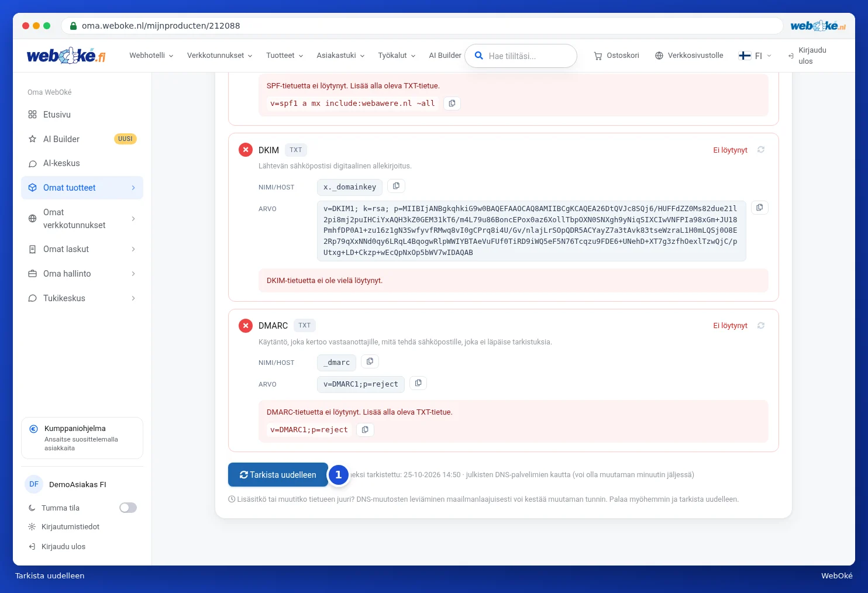This screenshot has width=868, height=593.
Task: Click the WebOké.fi logo
Action: coord(66,56)
